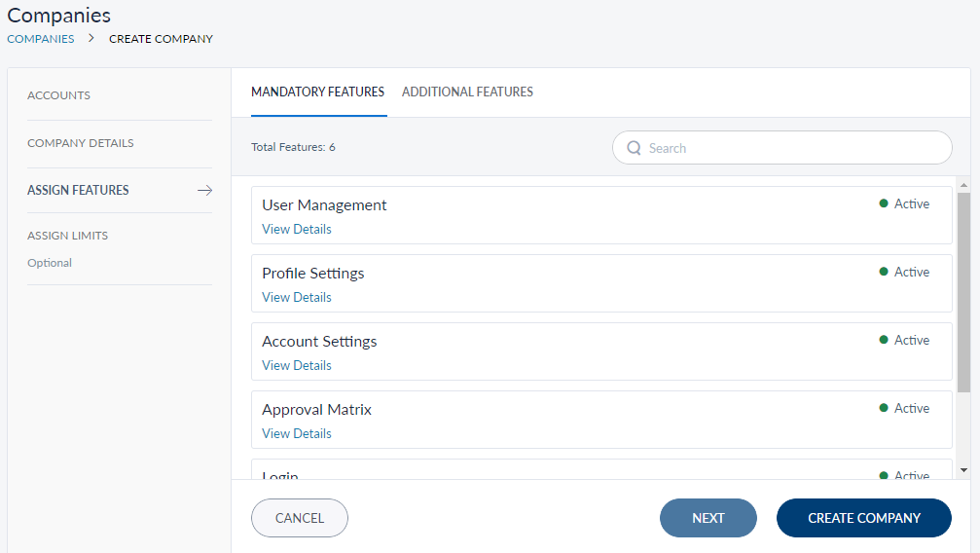Navigate to Companies breadcrumb link
The height and width of the screenshot is (553, 980).
(41, 39)
